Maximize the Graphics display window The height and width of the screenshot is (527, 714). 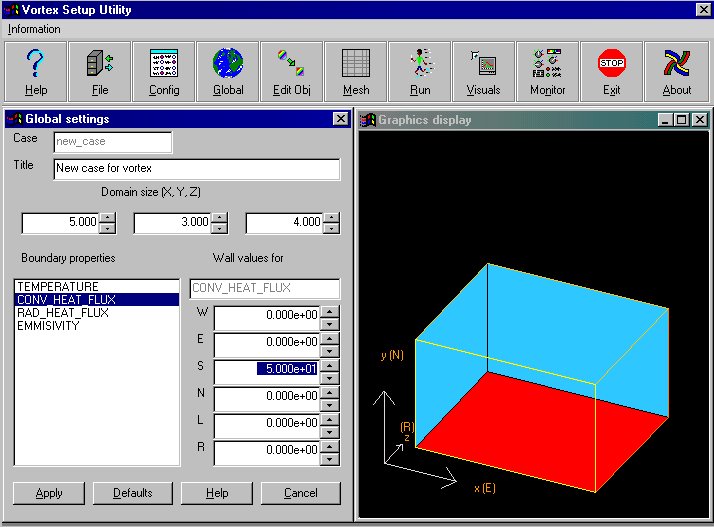[681, 120]
